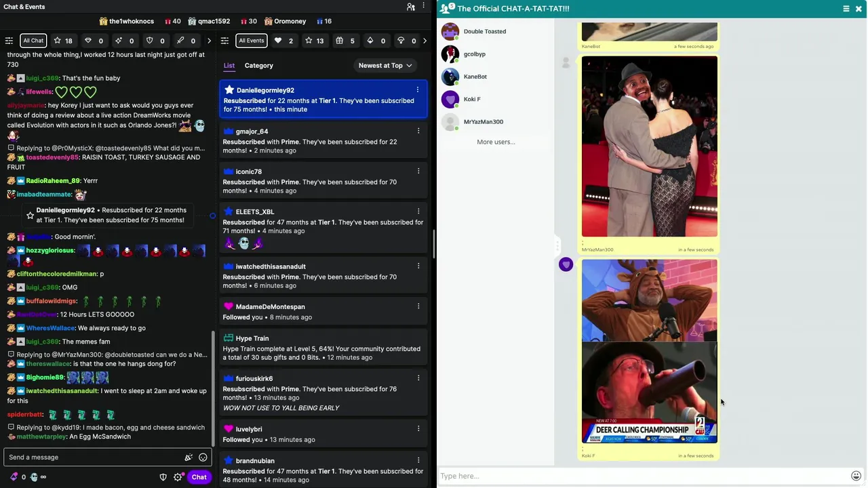
Task: Click the Hype Train event entry
Action: tap(323, 348)
